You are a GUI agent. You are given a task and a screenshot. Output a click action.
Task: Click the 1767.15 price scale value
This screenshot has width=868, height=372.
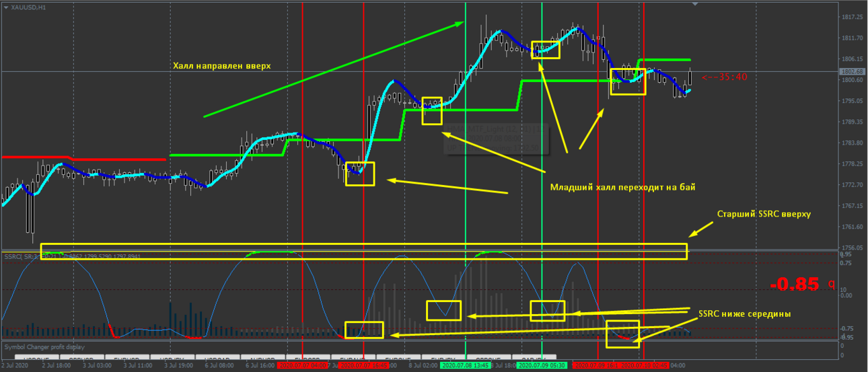(x=851, y=206)
